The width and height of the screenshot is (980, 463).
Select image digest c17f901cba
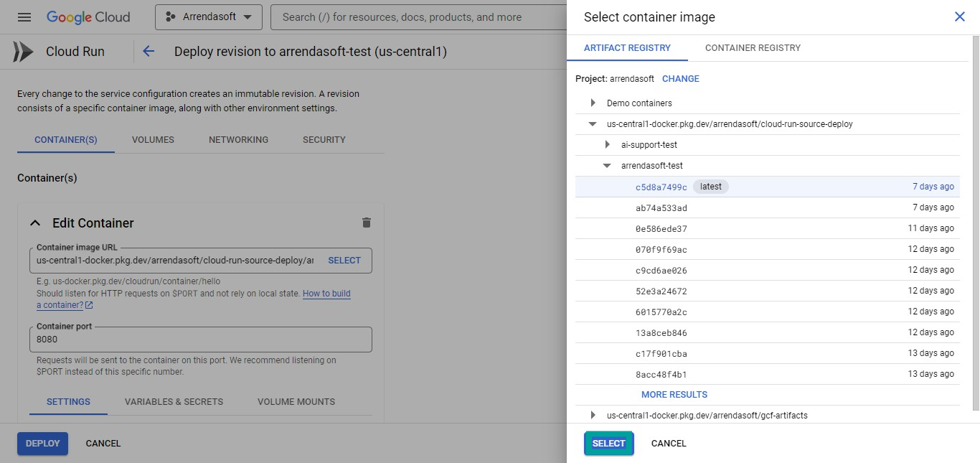[x=767, y=353]
